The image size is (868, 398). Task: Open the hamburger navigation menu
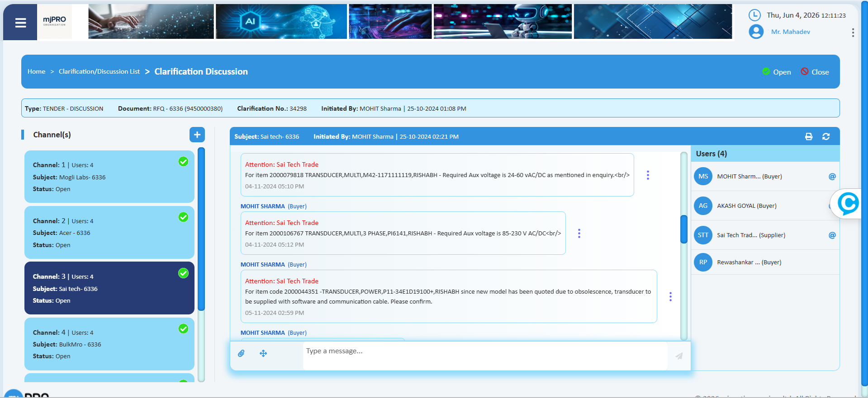pos(20,23)
